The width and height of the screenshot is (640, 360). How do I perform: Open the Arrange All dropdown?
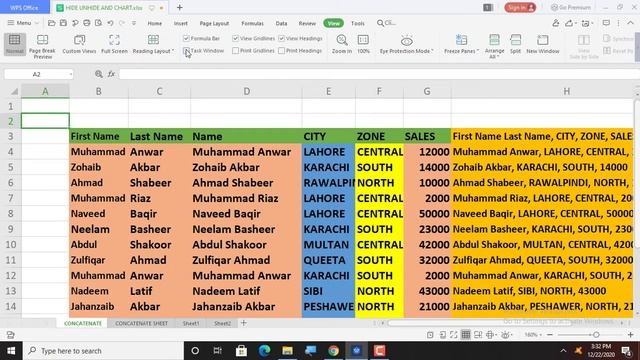pos(494,46)
